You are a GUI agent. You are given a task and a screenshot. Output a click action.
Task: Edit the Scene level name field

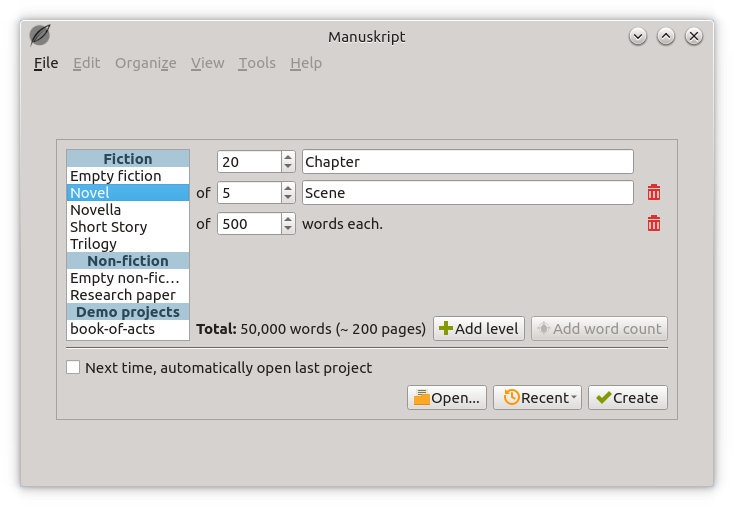pyautogui.click(x=468, y=192)
